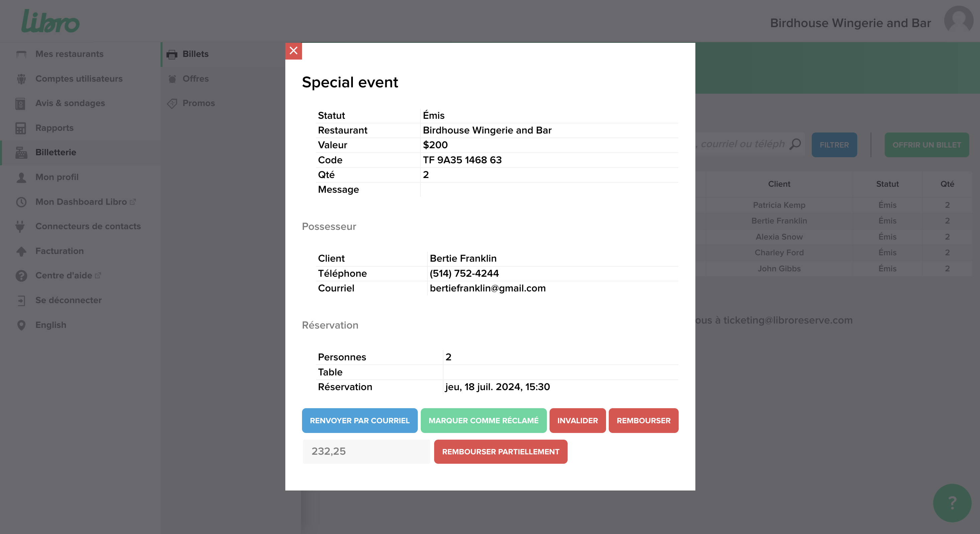
Task: Click the Rembourser button
Action: (643, 421)
